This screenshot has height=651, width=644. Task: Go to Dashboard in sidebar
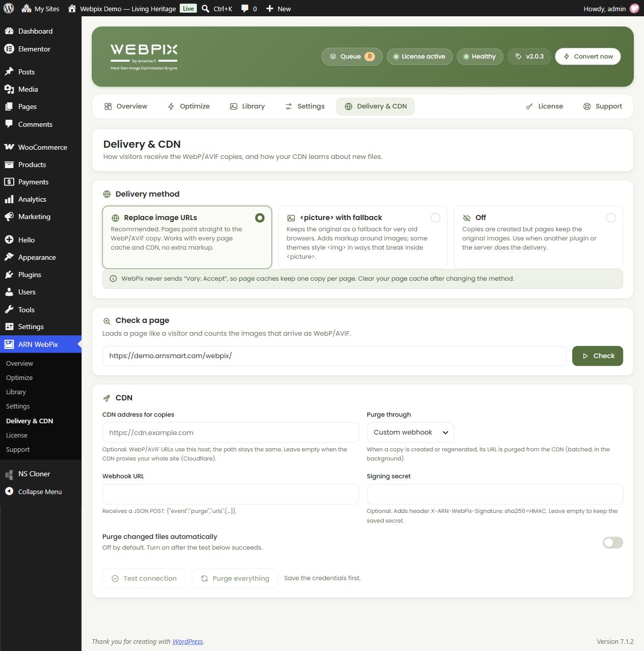(x=41, y=31)
